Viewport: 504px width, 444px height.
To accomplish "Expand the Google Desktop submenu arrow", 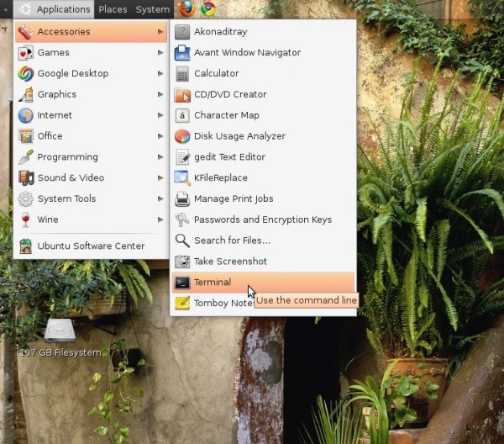I will [x=160, y=73].
